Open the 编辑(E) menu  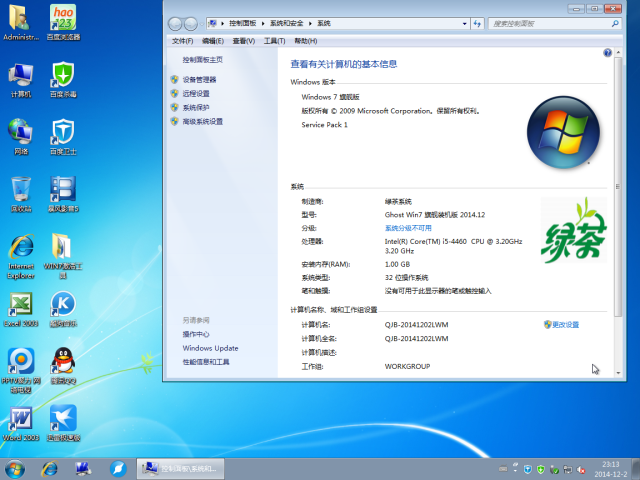213,41
